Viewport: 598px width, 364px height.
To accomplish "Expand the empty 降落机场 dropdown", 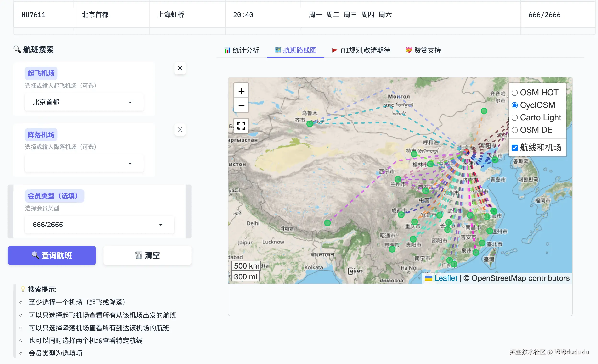I will [x=84, y=164].
